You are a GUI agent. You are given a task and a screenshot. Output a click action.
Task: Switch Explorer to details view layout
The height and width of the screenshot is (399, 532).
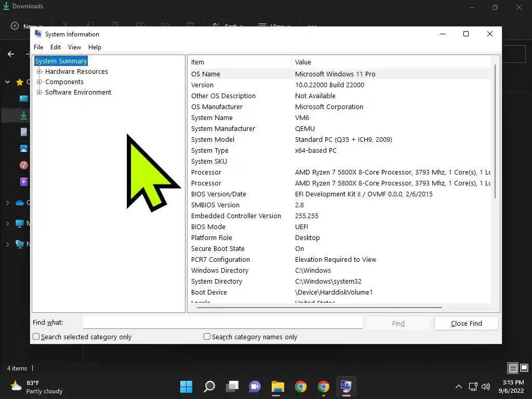(513, 368)
